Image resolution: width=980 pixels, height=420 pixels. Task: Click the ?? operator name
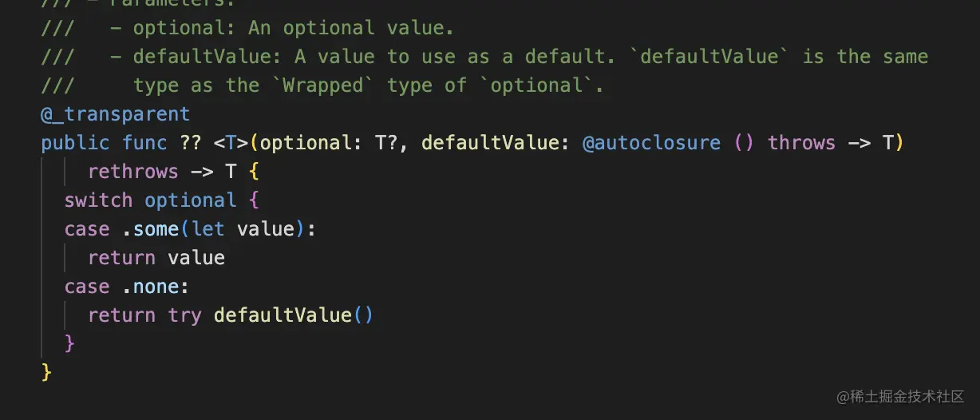coord(191,143)
